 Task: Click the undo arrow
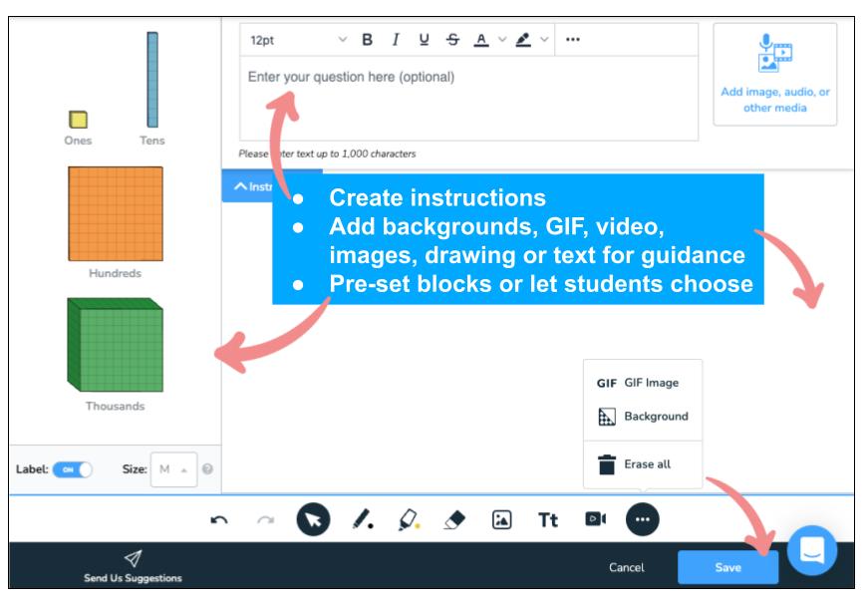[219, 519]
